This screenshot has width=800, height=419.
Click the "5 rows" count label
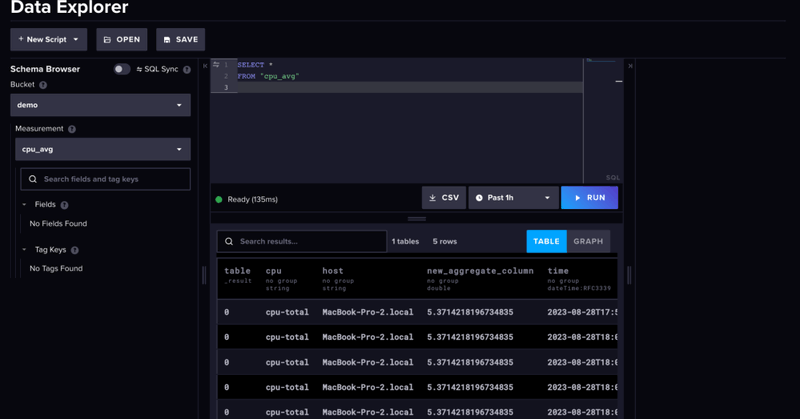coord(445,241)
